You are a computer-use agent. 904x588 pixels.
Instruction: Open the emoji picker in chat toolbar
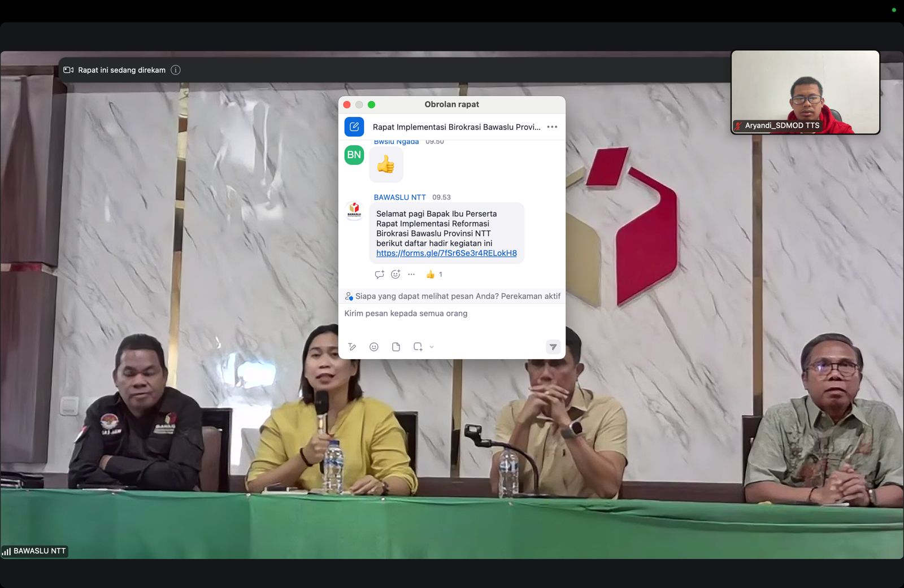373,347
